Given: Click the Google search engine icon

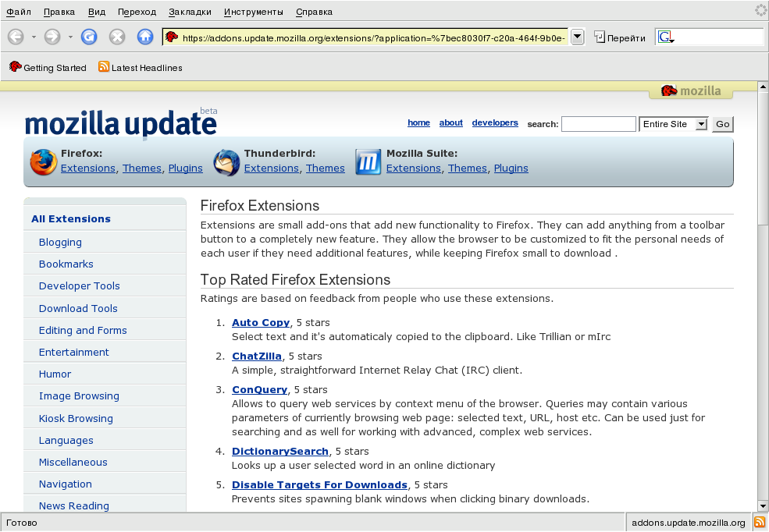Looking at the screenshot, I should click(x=665, y=37).
